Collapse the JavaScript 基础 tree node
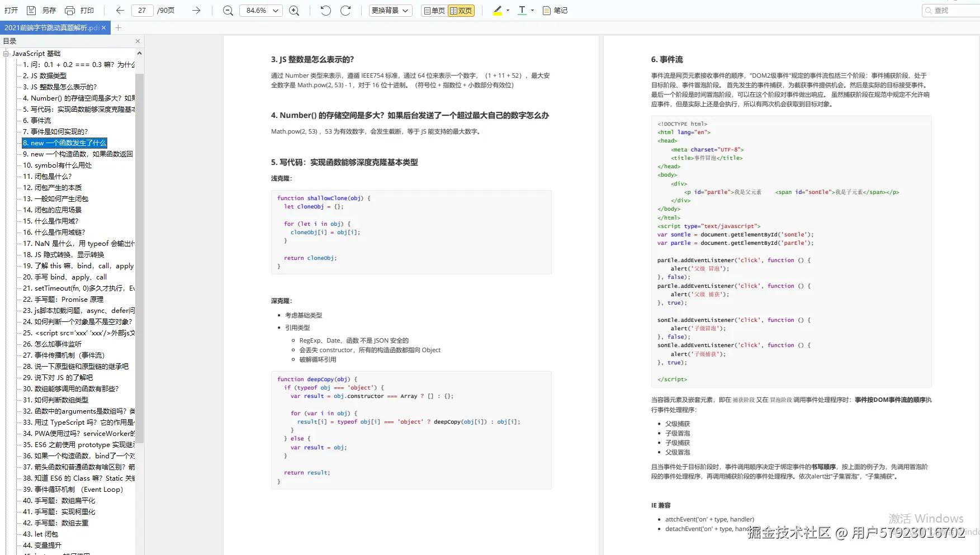Screen dimensions: 980x555 [x=6, y=54]
